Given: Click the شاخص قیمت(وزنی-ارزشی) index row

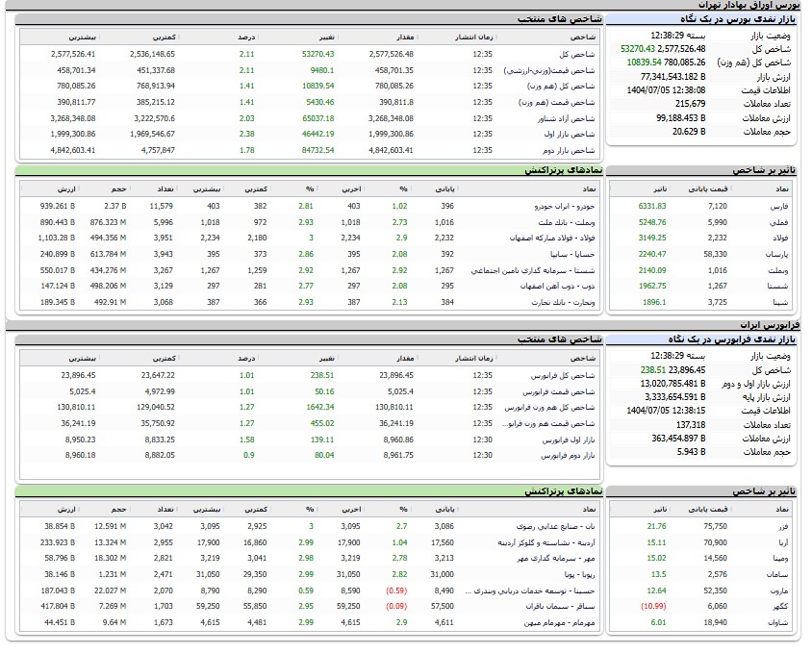Looking at the screenshot, I should click(x=310, y=70).
